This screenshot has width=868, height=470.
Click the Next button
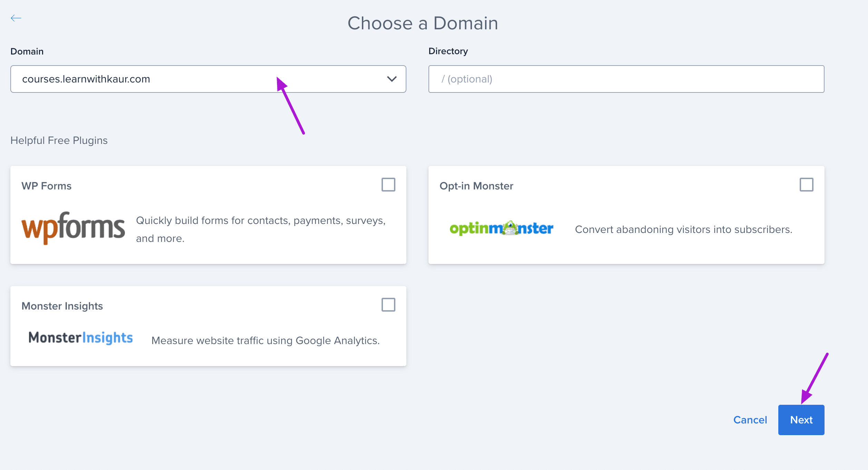(801, 420)
